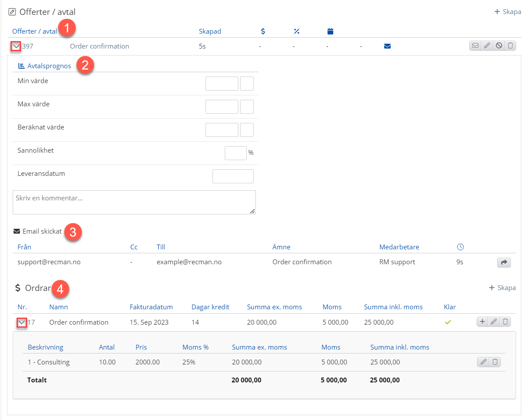The height and width of the screenshot is (420, 527).
Task: Sort orders by Namn column
Action: tap(59, 307)
